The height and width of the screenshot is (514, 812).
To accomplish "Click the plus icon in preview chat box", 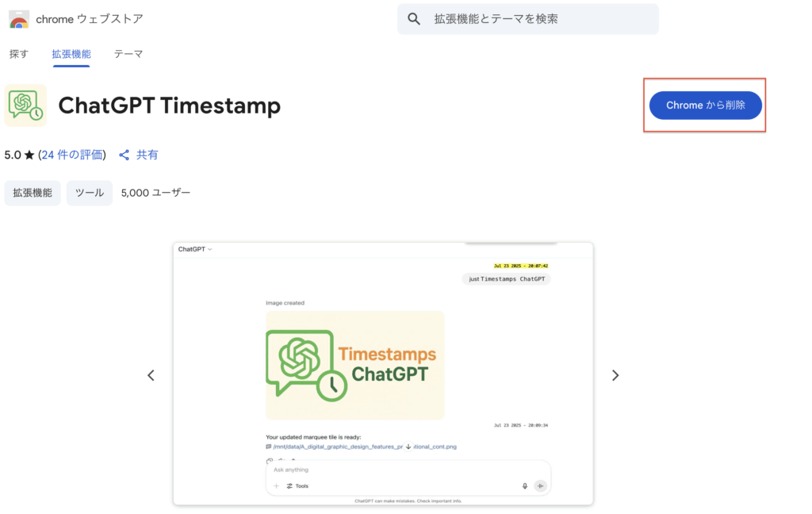I will [276, 485].
